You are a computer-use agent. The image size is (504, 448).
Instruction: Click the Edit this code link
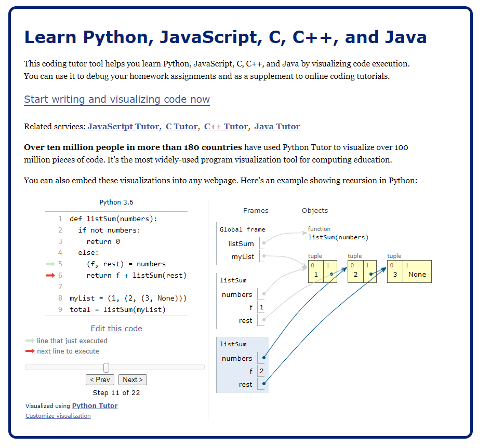[x=116, y=329]
